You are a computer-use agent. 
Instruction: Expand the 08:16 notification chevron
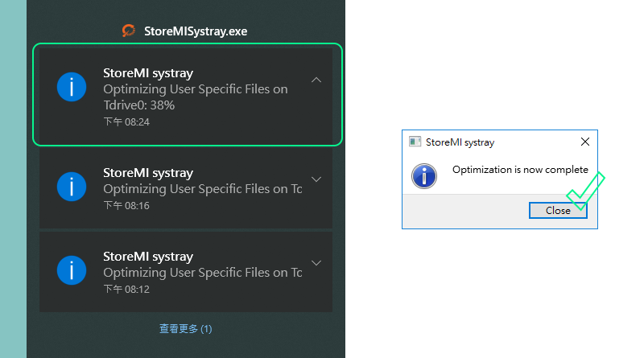point(316,179)
